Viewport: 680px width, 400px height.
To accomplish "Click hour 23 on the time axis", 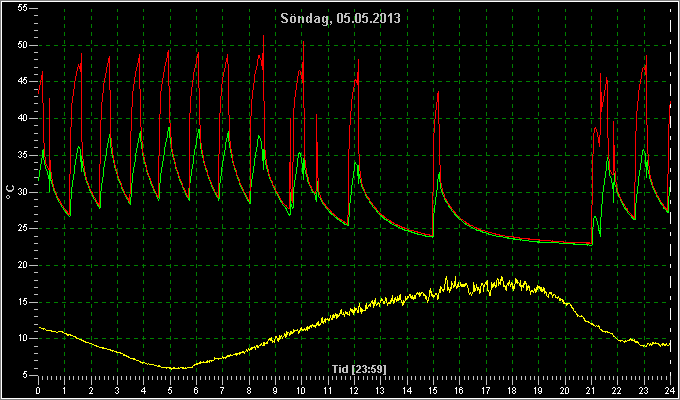I will tap(644, 390).
